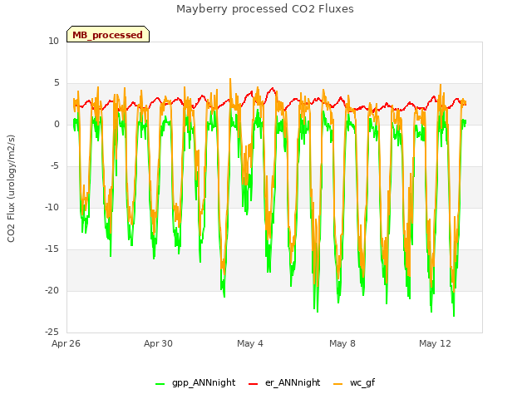Click the May 12 x-axis label
Viewport: 532px width, 399px height.
pos(435,343)
